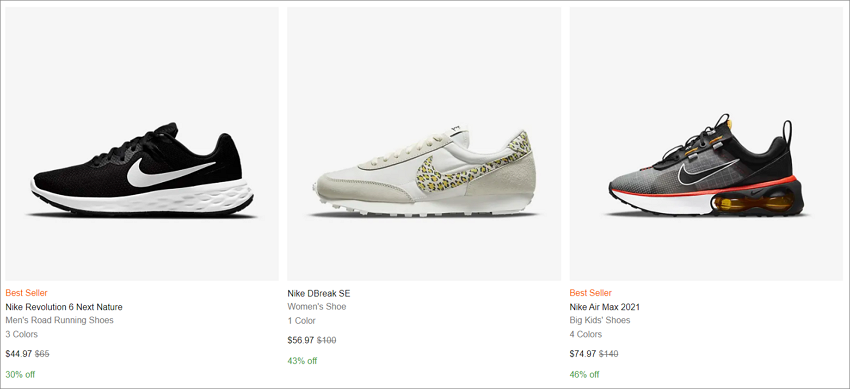The width and height of the screenshot is (850, 389).
Task: Click the 46% off discount text
Action: pyautogui.click(x=584, y=374)
